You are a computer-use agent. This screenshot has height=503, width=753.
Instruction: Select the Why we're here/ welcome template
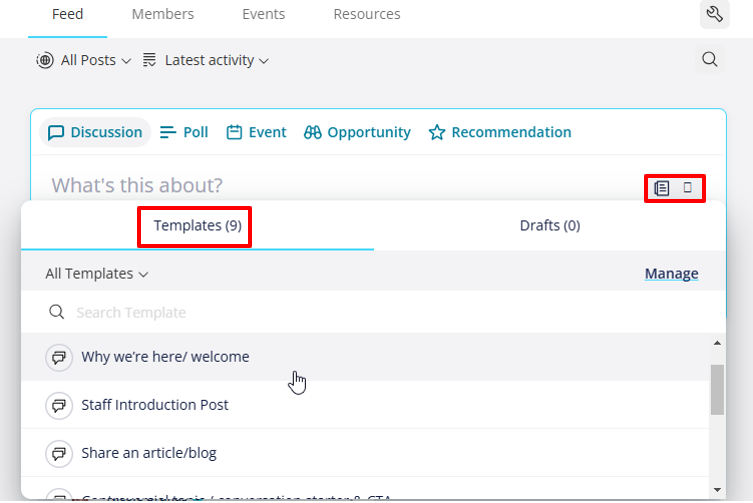(365, 357)
